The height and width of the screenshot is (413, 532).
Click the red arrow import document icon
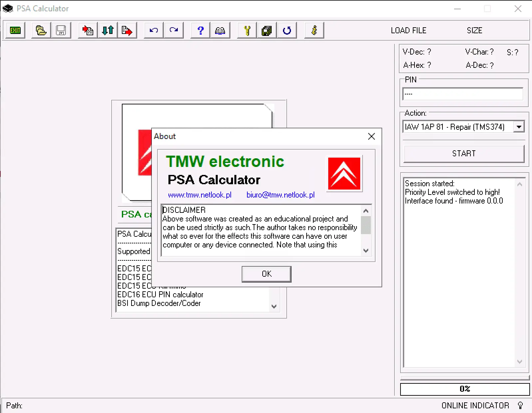[88, 31]
